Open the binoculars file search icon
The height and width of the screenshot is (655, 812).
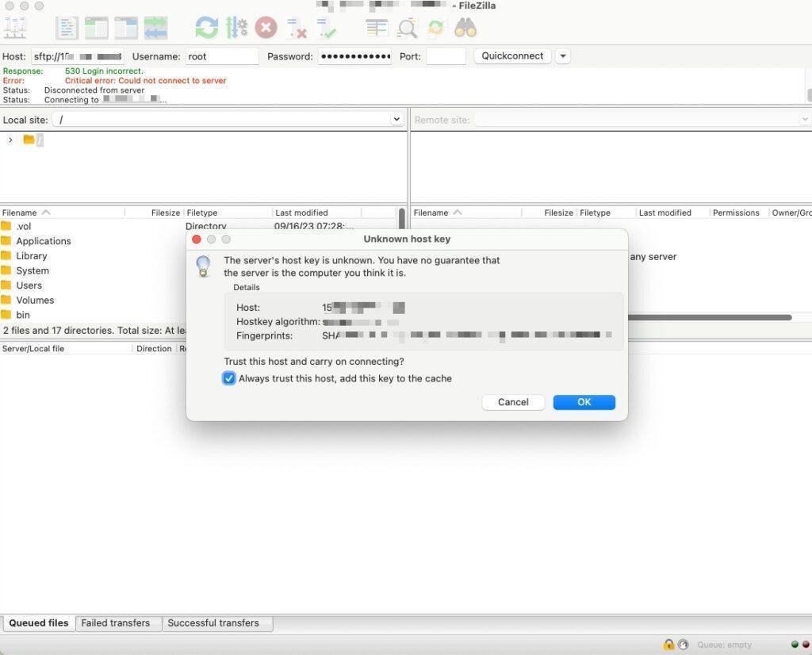tap(465, 28)
